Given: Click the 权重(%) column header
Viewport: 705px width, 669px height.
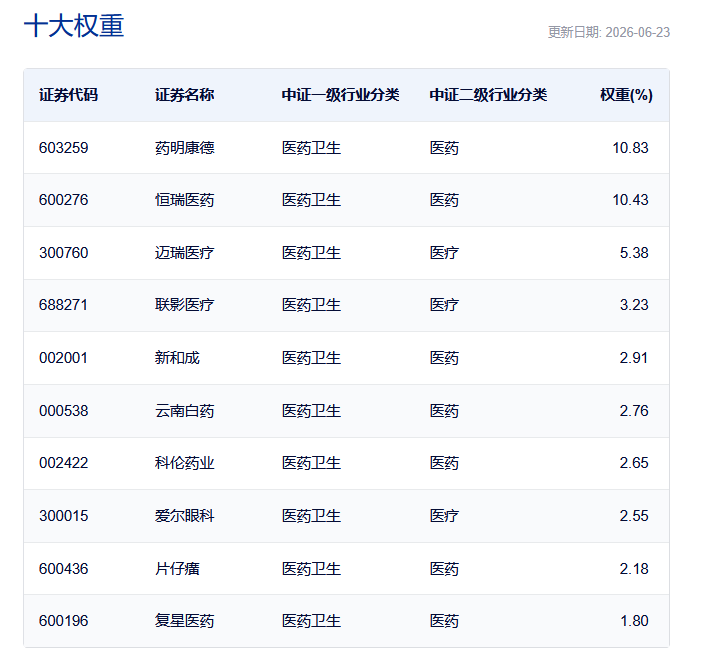Looking at the screenshot, I should [626, 95].
